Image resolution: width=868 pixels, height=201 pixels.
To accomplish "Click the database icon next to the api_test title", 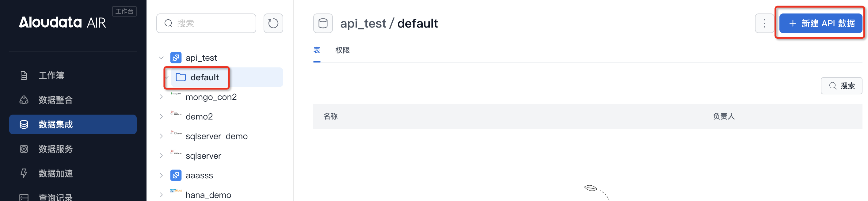I will click(x=322, y=23).
